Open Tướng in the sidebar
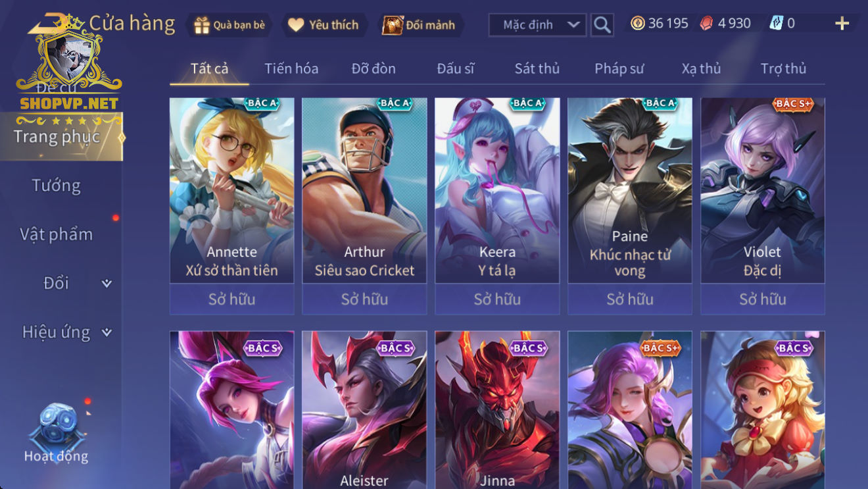This screenshot has width=868, height=489. 57,186
